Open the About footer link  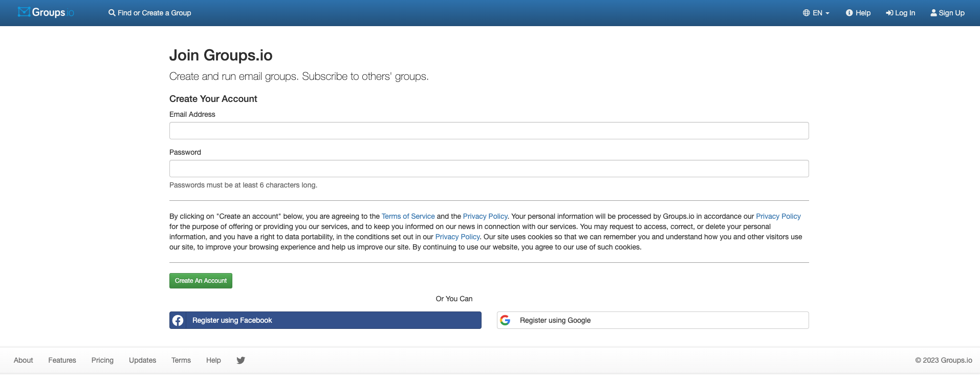pos(24,360)
